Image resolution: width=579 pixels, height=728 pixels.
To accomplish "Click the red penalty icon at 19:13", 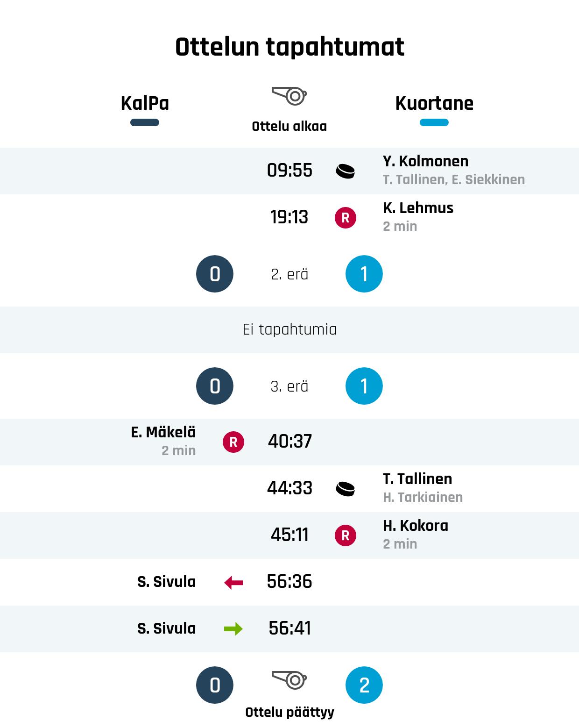I will point(345,218).
